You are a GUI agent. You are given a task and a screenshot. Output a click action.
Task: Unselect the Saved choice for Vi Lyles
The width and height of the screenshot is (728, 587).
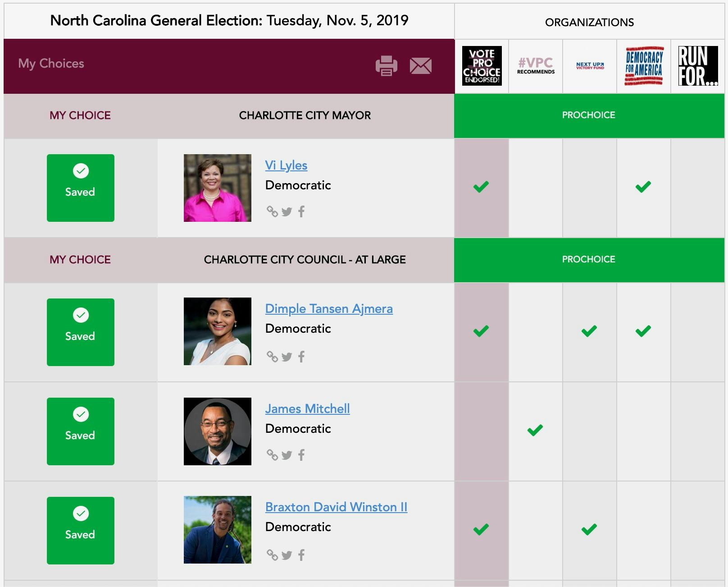[x=80, y=188]
